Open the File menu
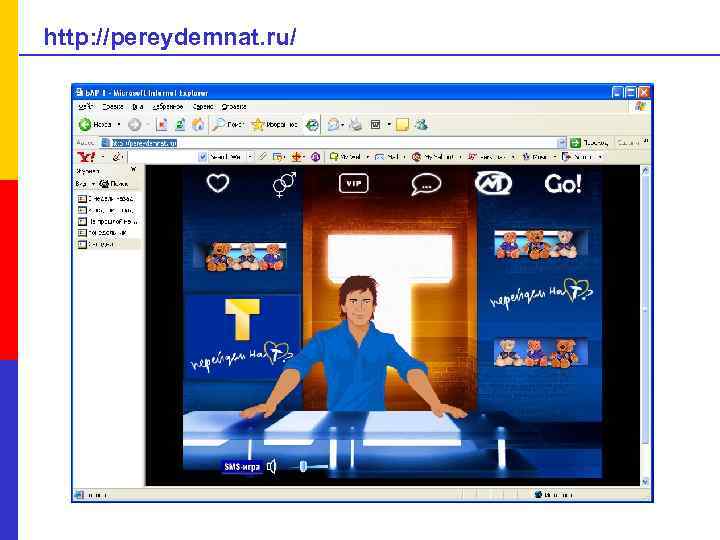Screen dimensions: 720x540 coord(85,107)
